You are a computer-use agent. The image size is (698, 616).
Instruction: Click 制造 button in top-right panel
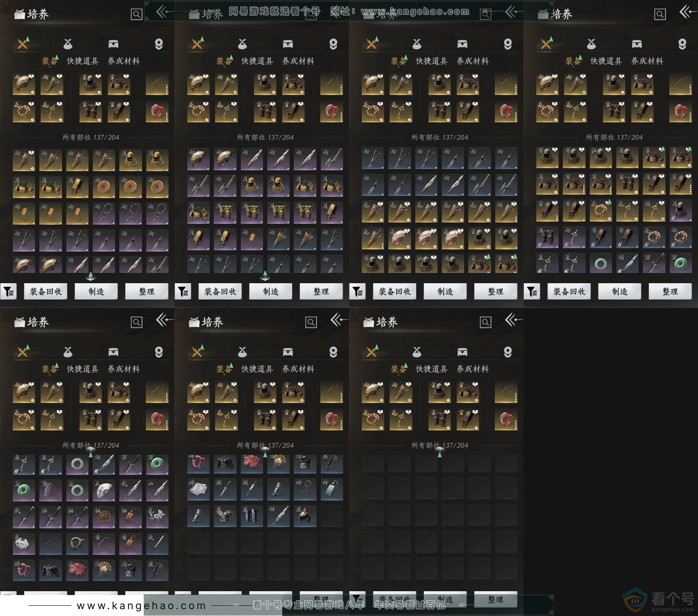pos(620,291)
